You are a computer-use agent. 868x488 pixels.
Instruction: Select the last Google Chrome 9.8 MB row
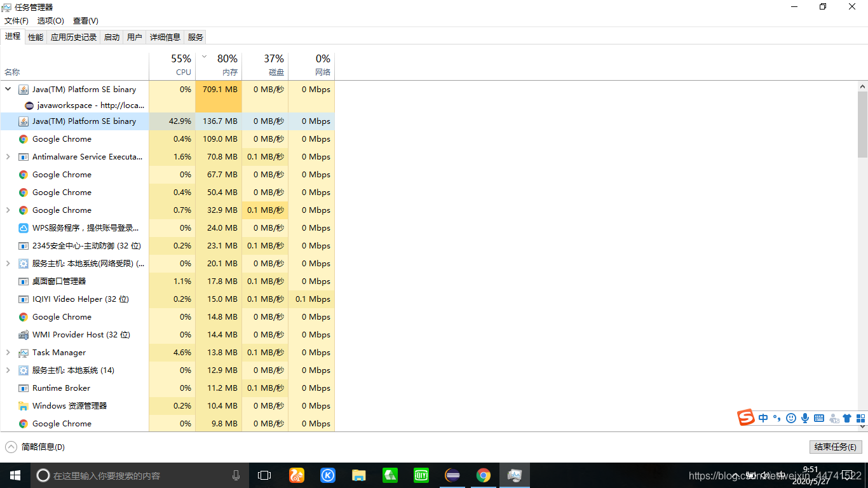[x=167, y=424]
